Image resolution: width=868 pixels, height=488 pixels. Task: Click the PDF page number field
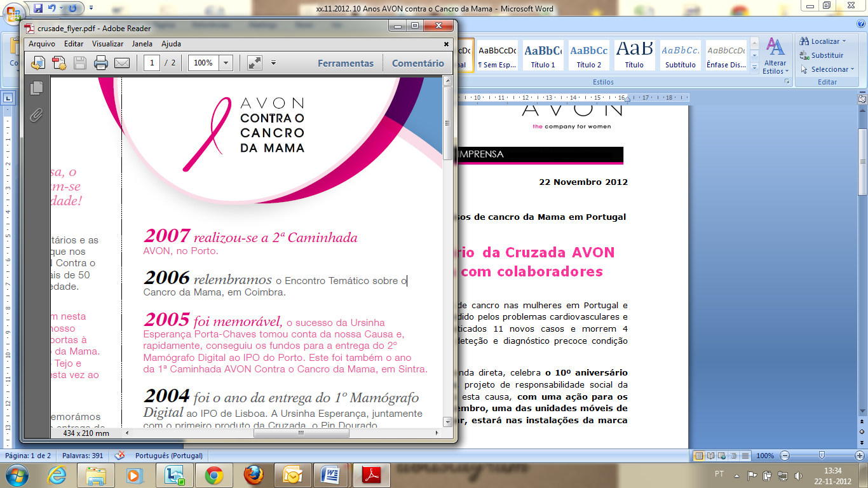click(x=152, y=63)
